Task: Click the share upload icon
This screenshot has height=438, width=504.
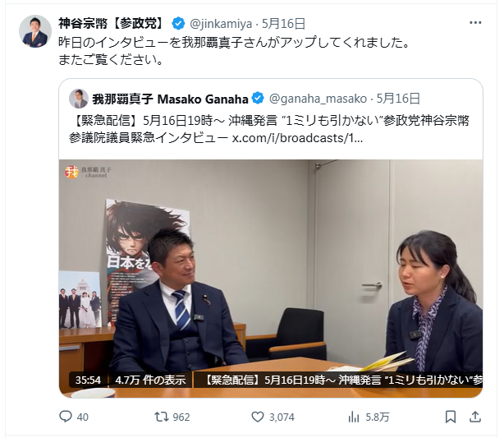Action: 474,417
